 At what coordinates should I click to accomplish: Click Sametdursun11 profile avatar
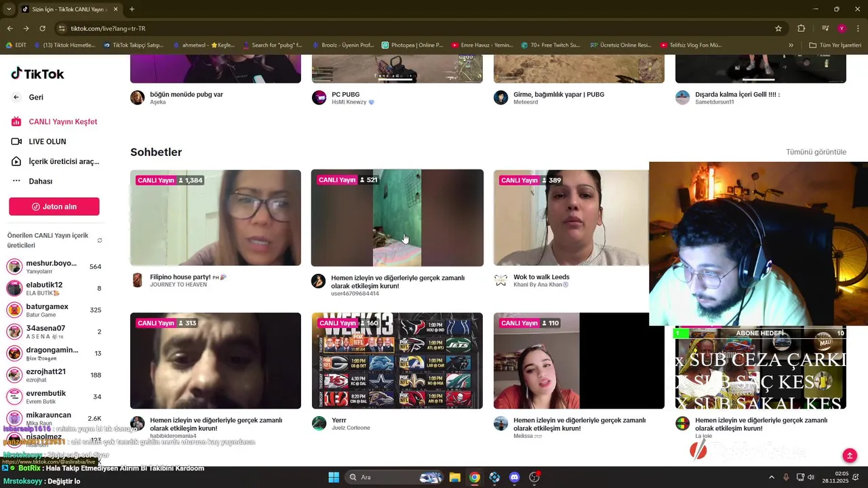coord(682,98)
